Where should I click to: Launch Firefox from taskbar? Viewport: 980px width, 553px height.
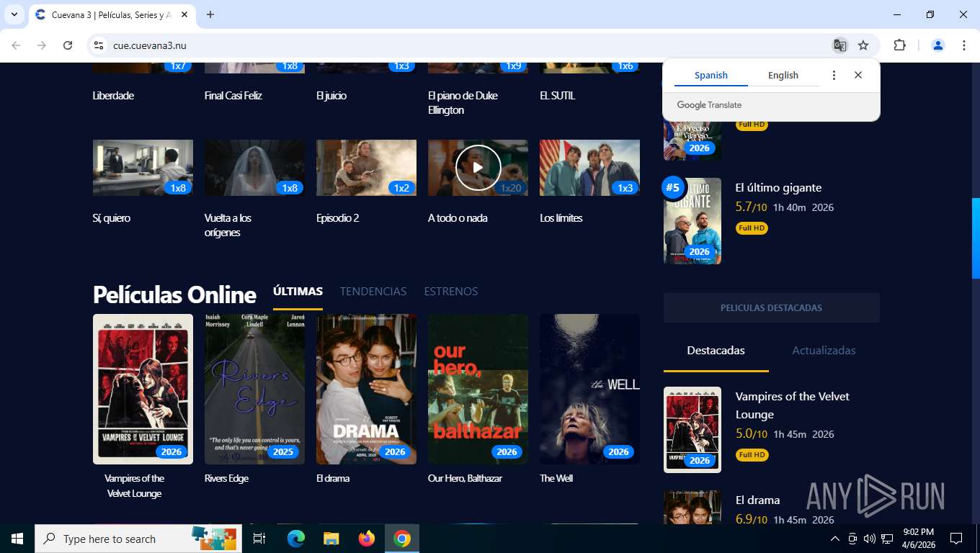tap(367, 539)
